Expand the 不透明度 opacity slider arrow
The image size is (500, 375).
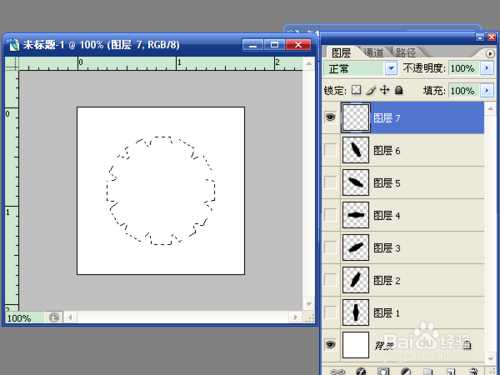[487, 68]
